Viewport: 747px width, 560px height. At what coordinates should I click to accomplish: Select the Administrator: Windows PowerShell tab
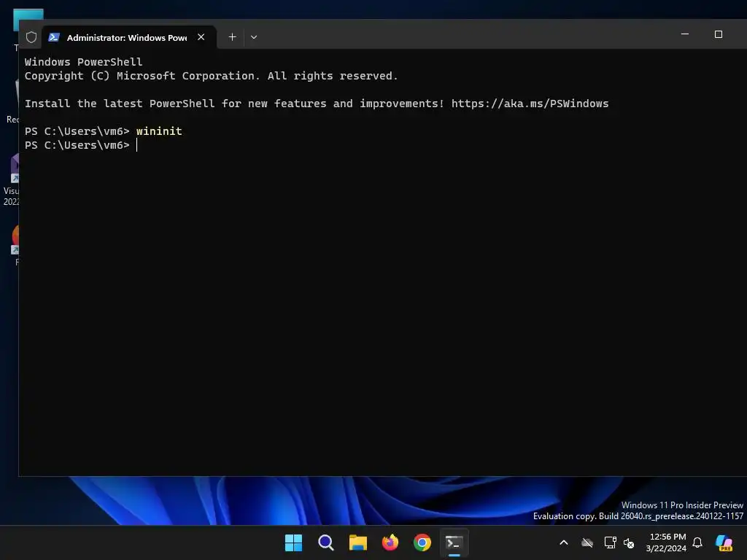tap(129, 37)
